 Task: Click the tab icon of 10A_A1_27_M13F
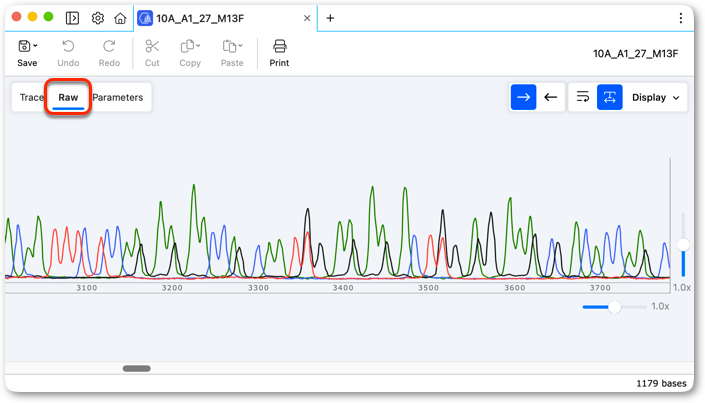(145, 18)
